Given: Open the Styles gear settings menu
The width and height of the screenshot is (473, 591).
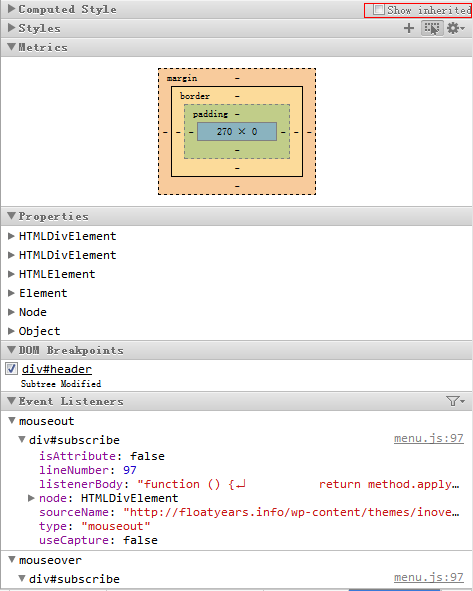Looking at the screenshot, I should pyautogui.click(x=455, y=28).
